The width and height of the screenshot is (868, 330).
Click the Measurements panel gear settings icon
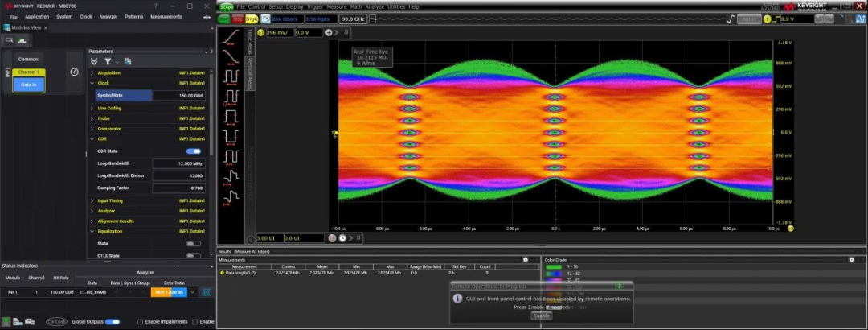point(526,259)
